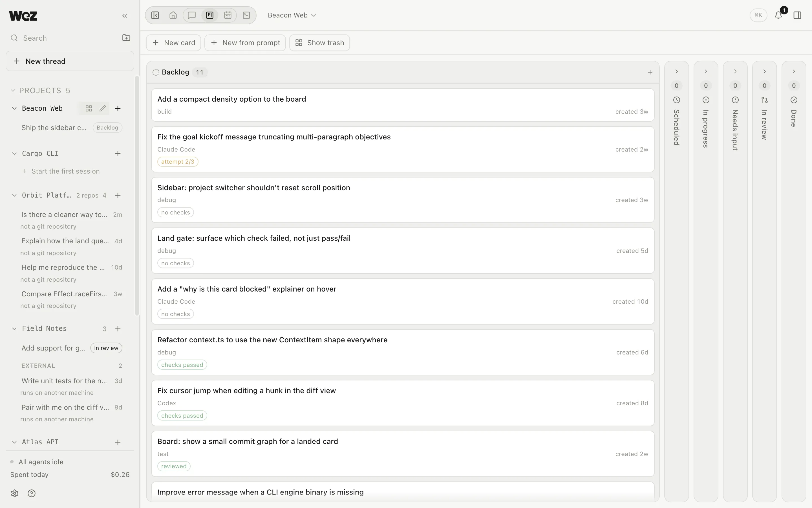Click Show trash button

[x=319, y=43]
